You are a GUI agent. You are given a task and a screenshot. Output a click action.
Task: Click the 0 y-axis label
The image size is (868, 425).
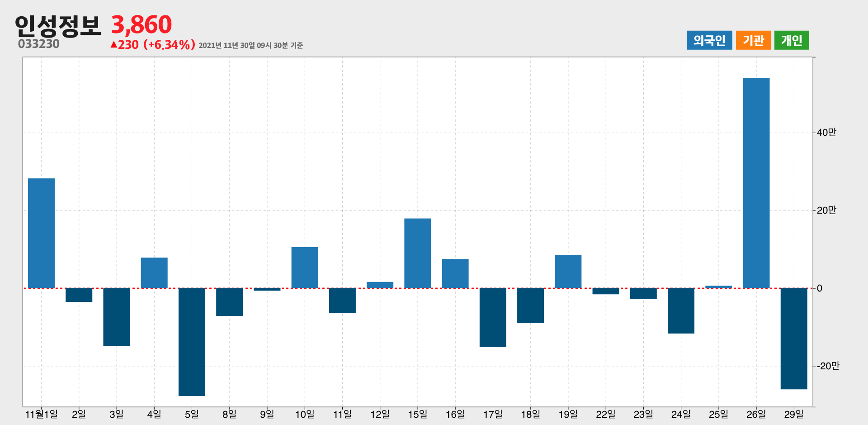tap(820, 288)
